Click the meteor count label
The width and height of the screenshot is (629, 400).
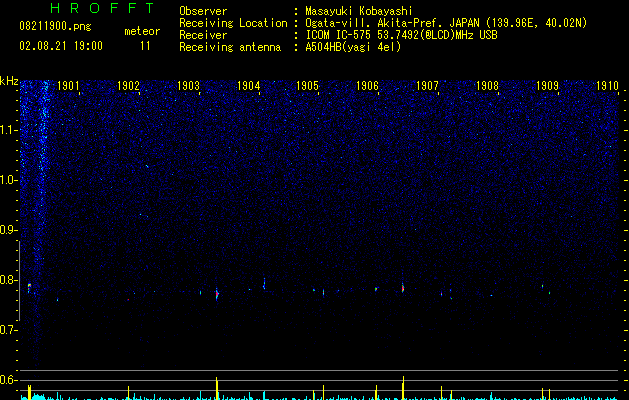pos(142,31)
